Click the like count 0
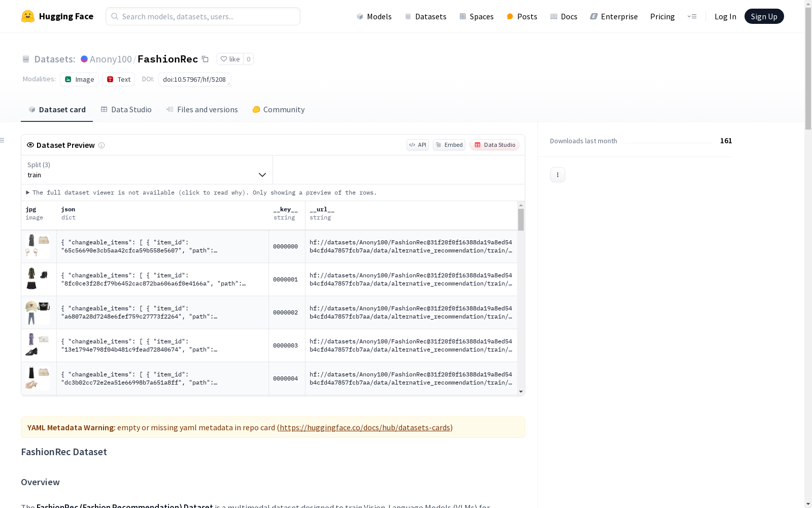The image size is (812, 508). pos(248,59)
